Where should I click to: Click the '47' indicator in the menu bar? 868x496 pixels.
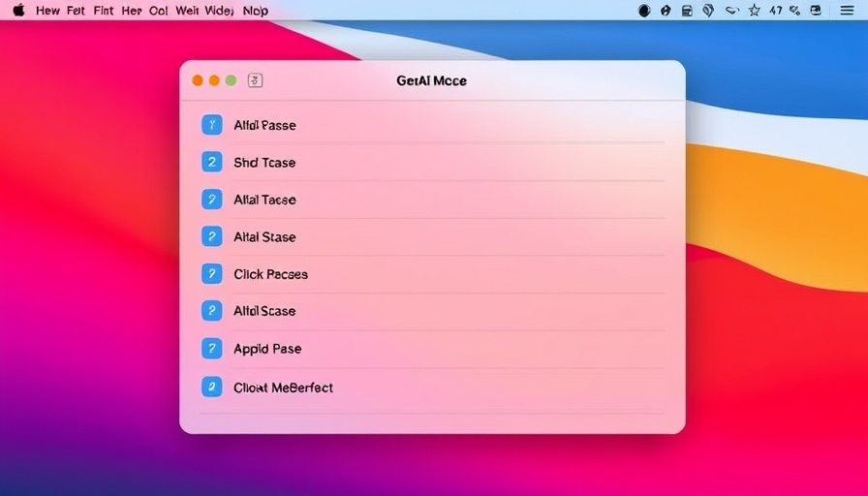776,11
